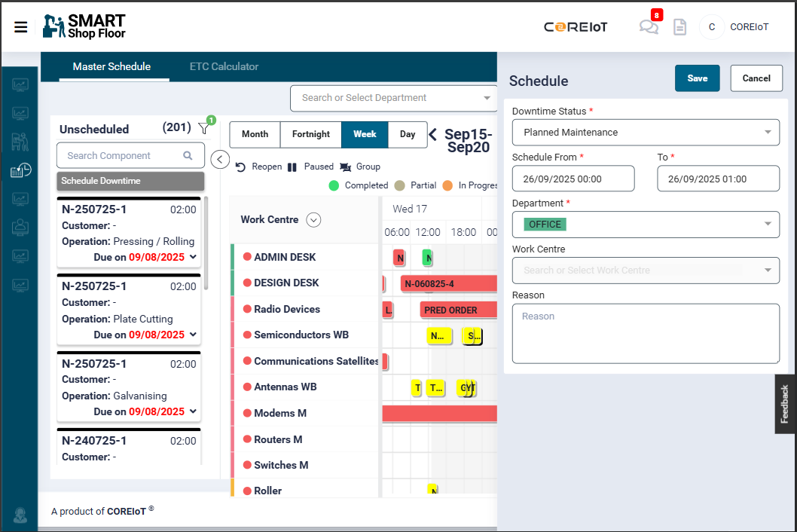Save the downtime schedule
The height and width of the screenshot is (532, 797).
pos(697,78)
